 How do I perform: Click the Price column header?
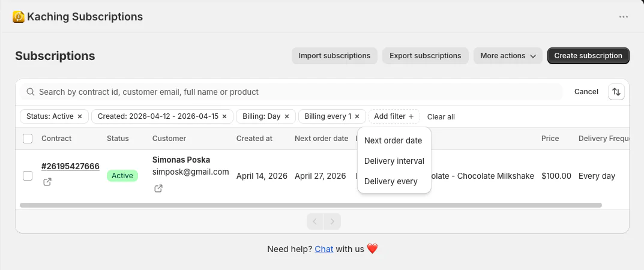pos(550,139)
